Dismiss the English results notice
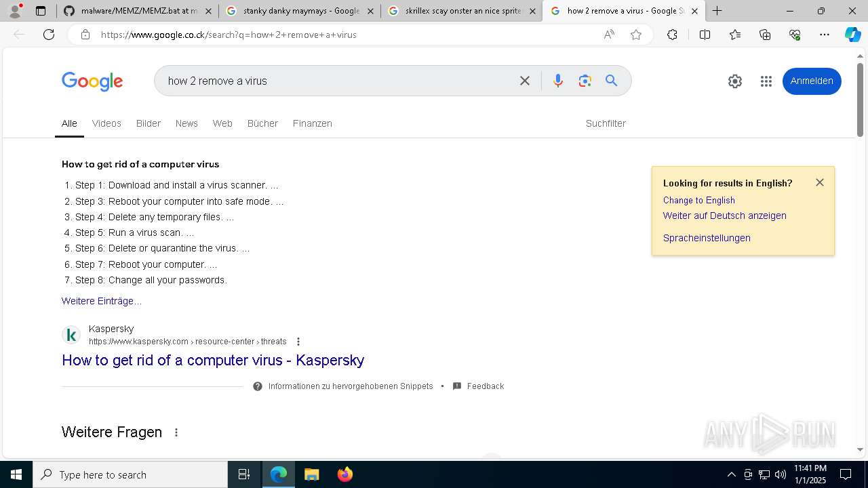The width and height of the screenshot is (868, 488). point(820,182)
